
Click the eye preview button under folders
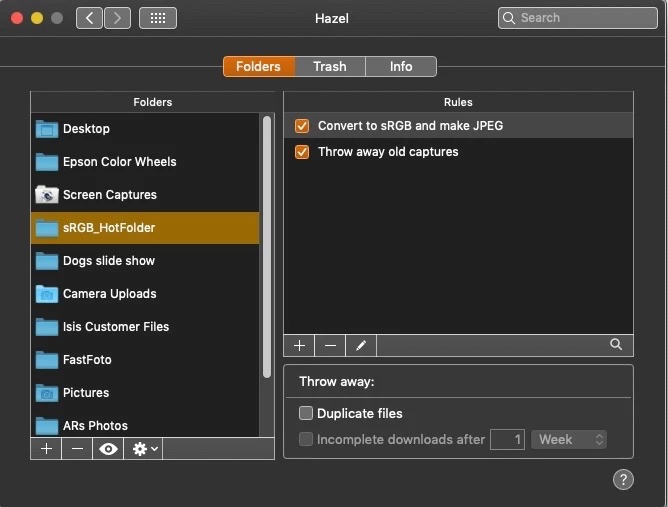pyautogui.click(x=108, y=449)
